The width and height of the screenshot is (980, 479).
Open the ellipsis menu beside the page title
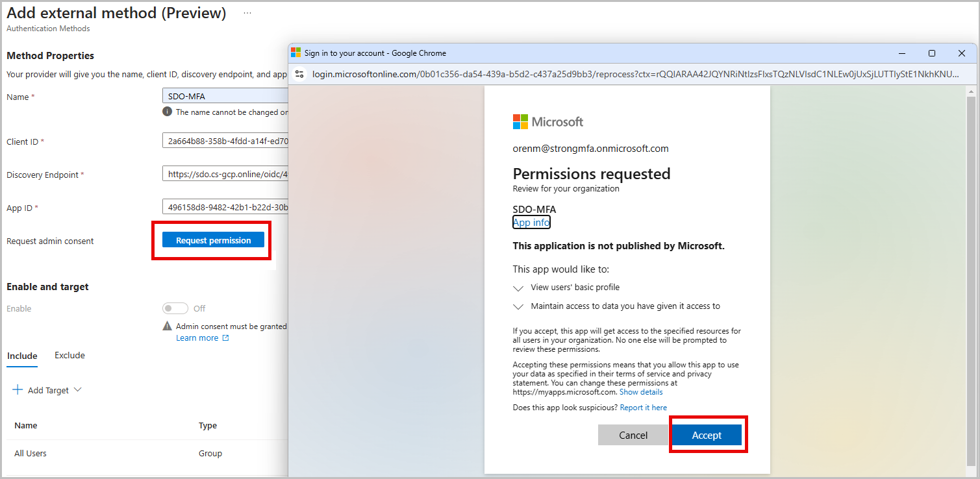point(247,13)
